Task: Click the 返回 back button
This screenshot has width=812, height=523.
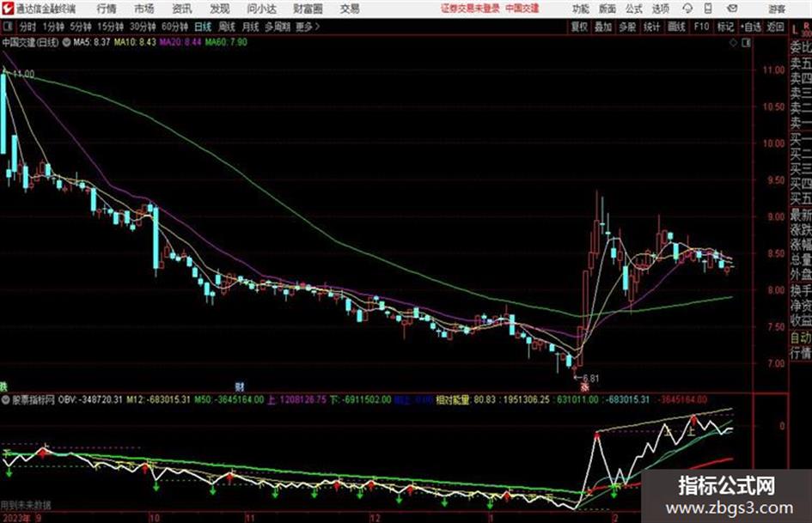Action: coord(775,27)
